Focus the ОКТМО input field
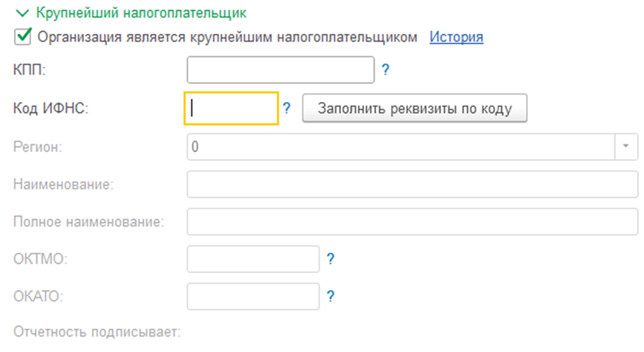The image size is (644, 352). tap(253, 258)
